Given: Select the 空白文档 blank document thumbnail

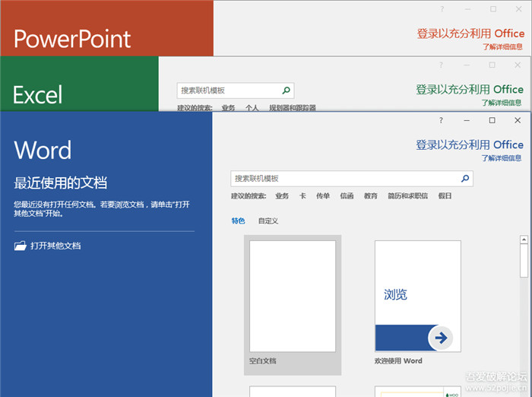Looking at the screenshot, I should pos(293,296).
